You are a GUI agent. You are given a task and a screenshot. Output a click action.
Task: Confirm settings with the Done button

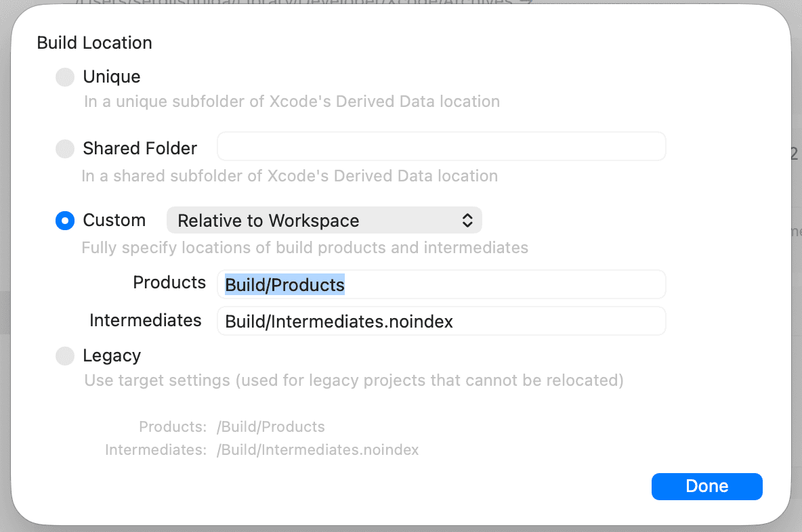[707, 486]
